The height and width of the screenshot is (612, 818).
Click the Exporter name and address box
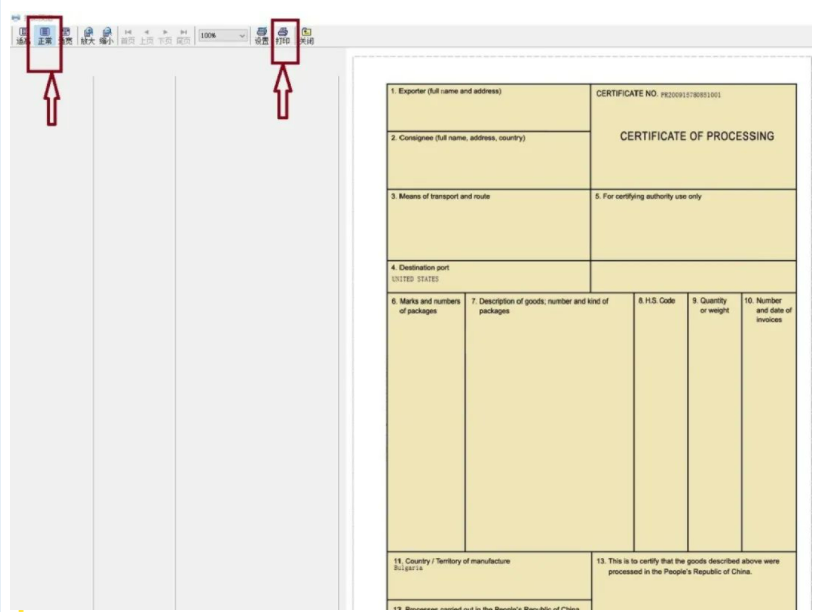488,108
